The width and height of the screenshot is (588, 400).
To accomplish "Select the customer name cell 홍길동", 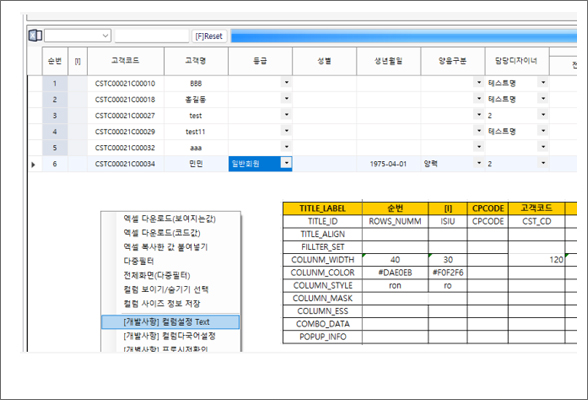I will point(196,99).
